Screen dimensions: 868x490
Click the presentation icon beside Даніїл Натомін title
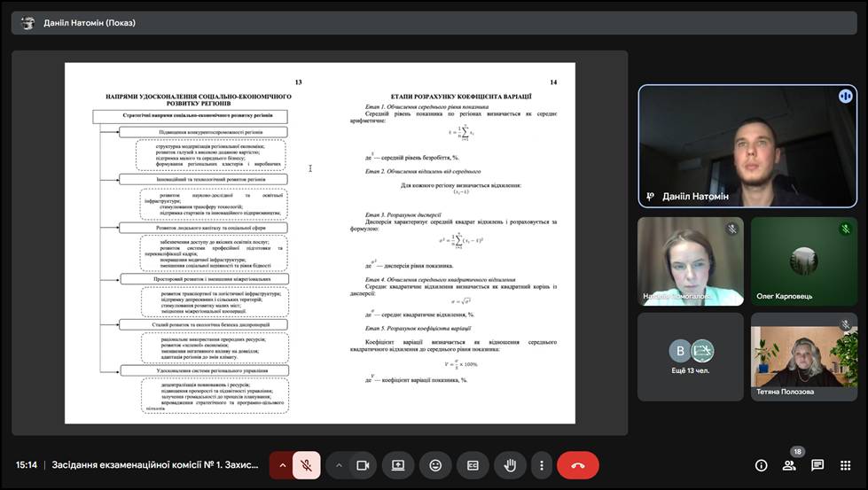(27, 23)
